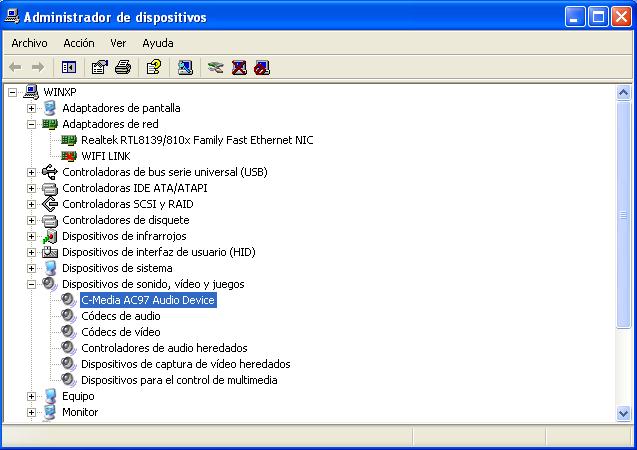
Task: Expand Dispositivos de sistema
Action: pyautogui.click(x=31, y=268)
